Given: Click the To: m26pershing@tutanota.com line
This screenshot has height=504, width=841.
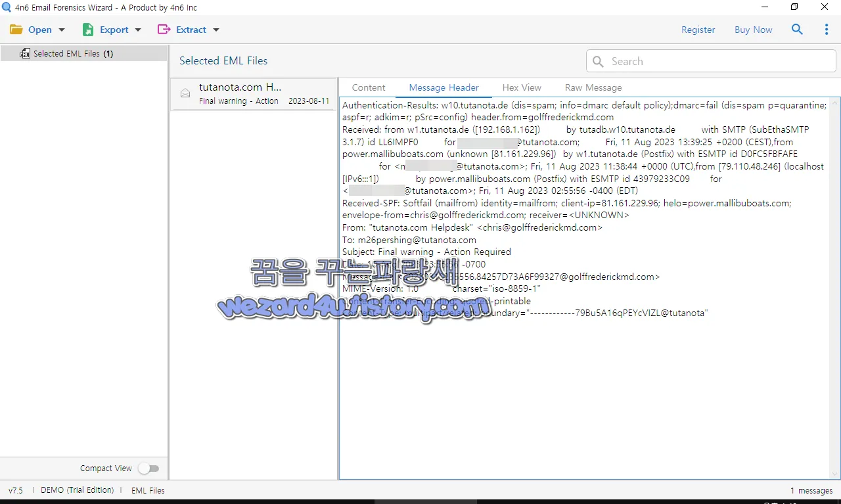Looking at the screenshot, I should pos(409,240).
